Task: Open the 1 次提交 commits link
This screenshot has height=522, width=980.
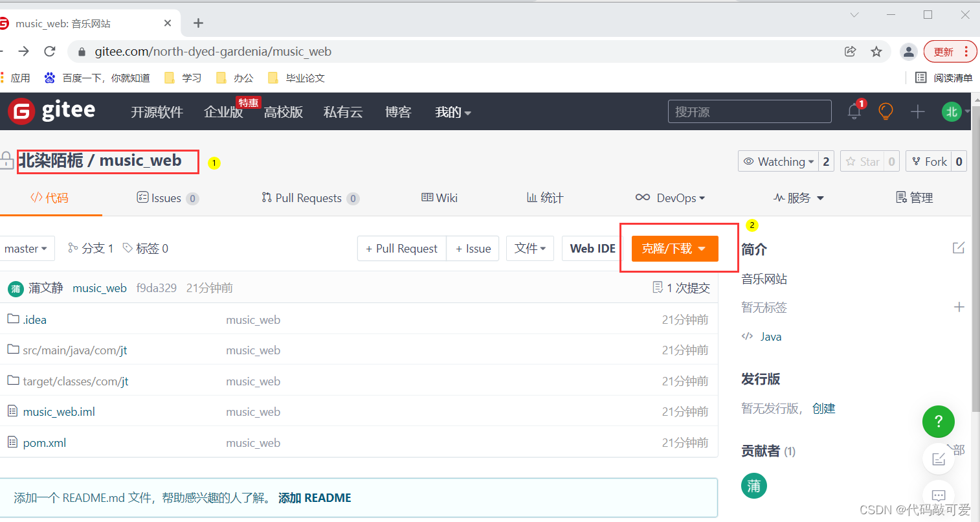Action: coord(682,288)
